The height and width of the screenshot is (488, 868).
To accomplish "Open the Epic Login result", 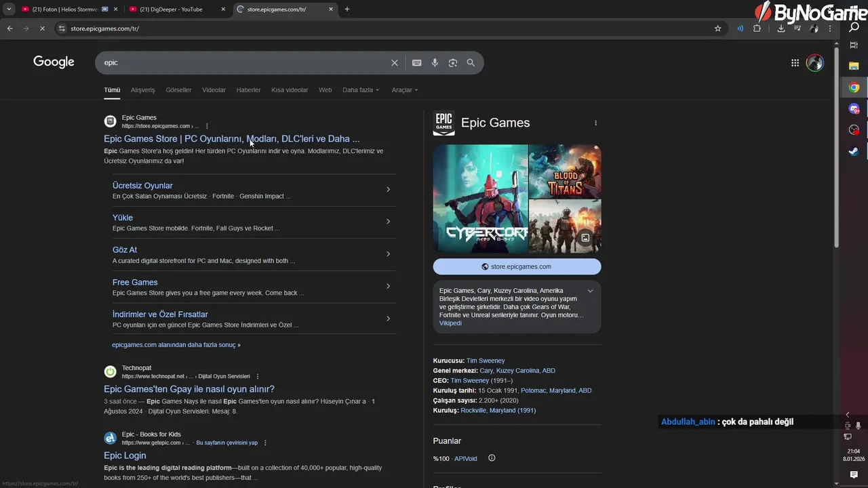I will click(x=125, y=455).
